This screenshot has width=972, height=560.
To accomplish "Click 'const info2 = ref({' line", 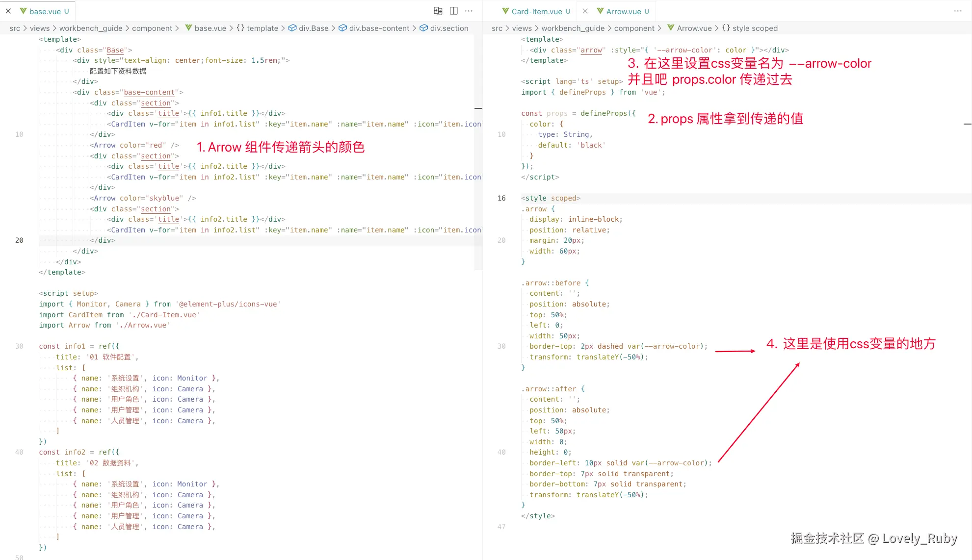I will pos(79,452).
